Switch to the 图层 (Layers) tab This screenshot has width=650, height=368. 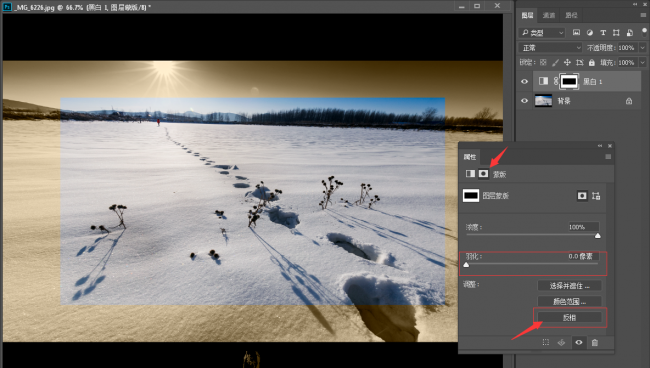(x=527, y=15)
